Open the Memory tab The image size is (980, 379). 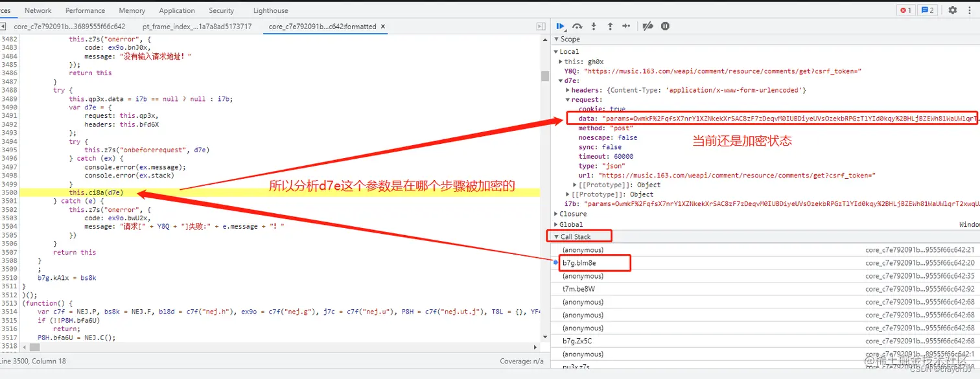tap(132, 10)
